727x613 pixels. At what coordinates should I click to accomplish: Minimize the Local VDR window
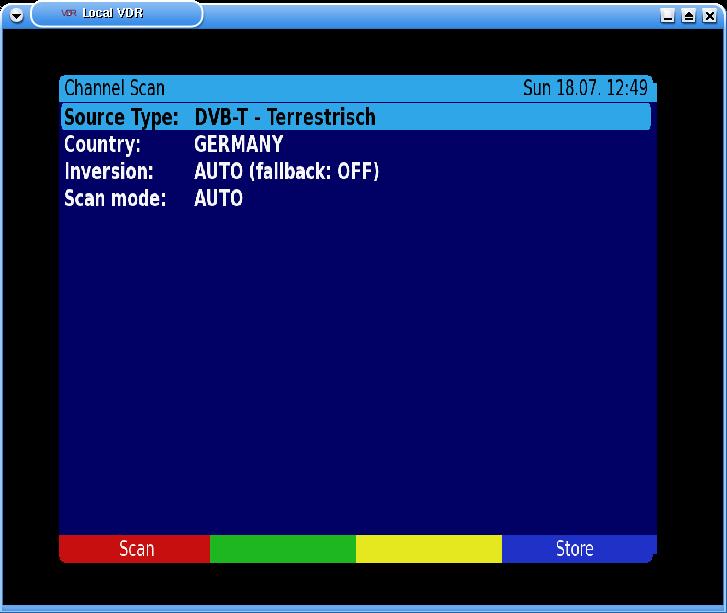(668, 16)
